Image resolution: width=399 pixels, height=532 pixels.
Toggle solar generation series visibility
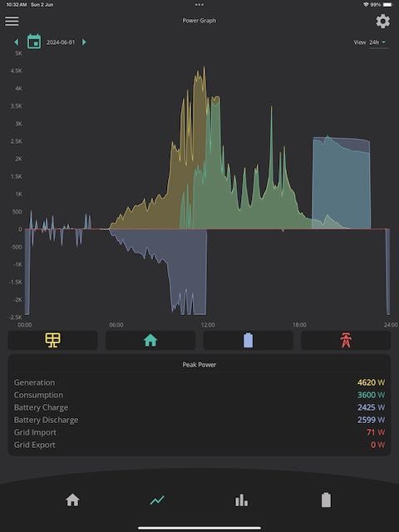pos(53,340)
